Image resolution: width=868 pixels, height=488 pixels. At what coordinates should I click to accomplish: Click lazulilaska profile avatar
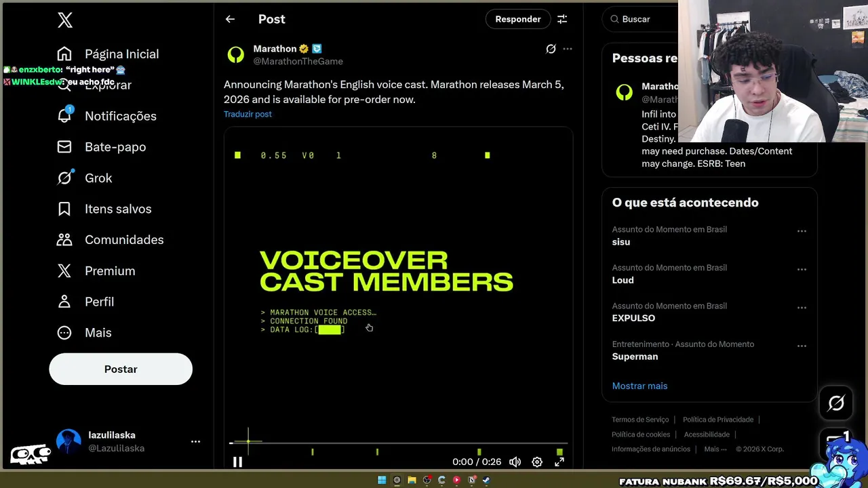68,442
